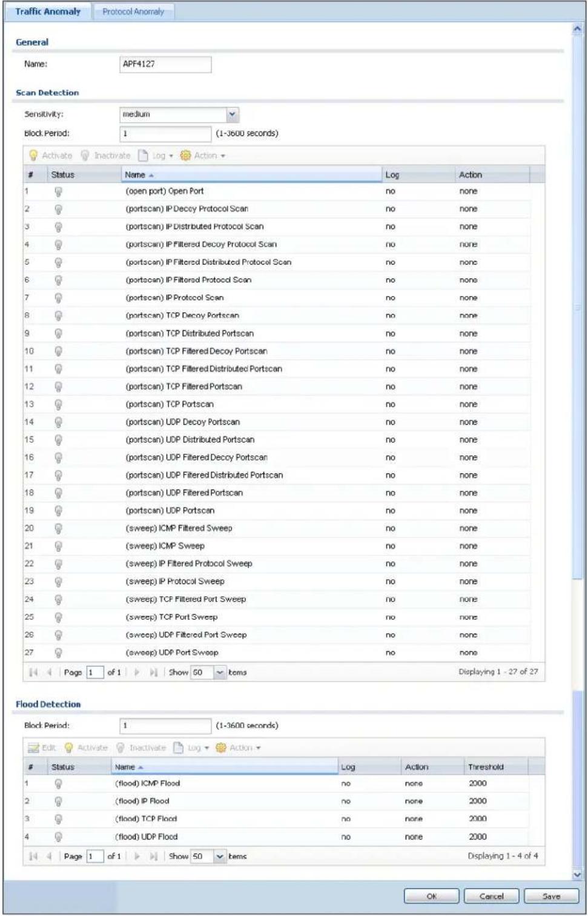
Task: Toggle status bulb for ICMP Flood row
Action: [x=59, y=784]
